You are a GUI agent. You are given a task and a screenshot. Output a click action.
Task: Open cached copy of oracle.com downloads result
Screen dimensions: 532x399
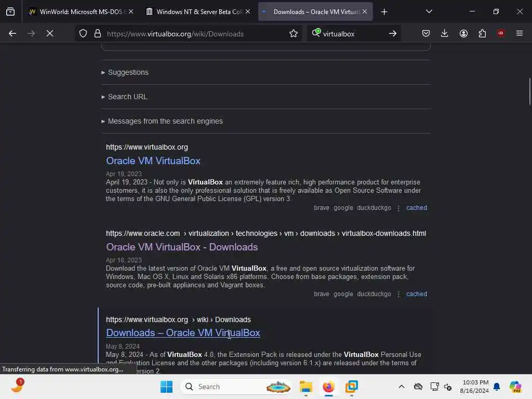(416, 294)
